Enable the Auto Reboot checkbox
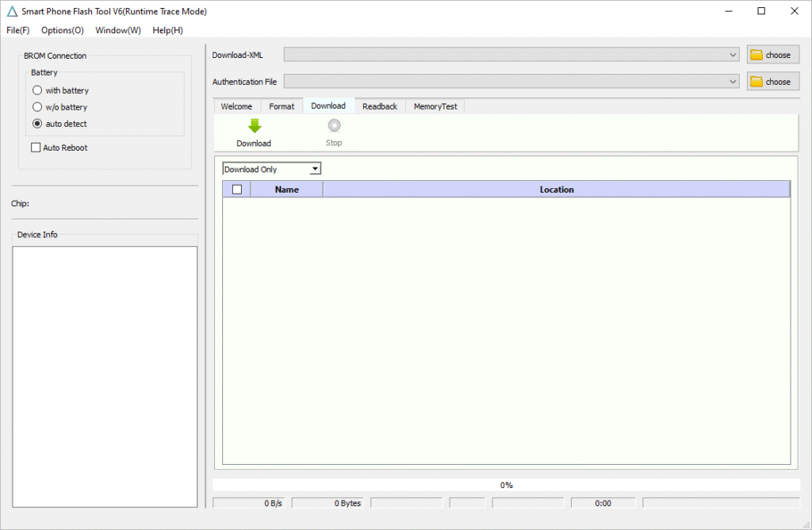Image resolution: width=812 pixels, height=530 pixels. [35, 147]
